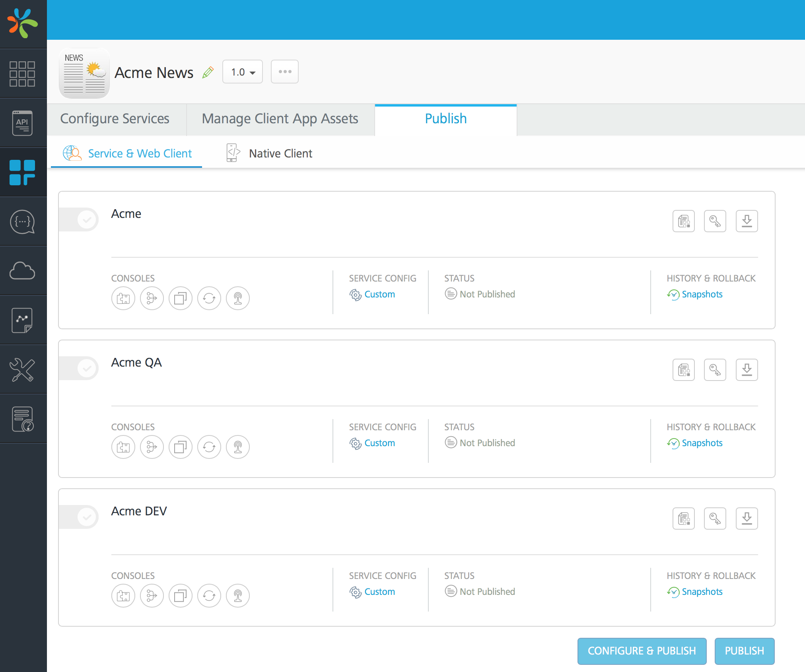Open the Orchestration console for Acme

click(152, 298)
